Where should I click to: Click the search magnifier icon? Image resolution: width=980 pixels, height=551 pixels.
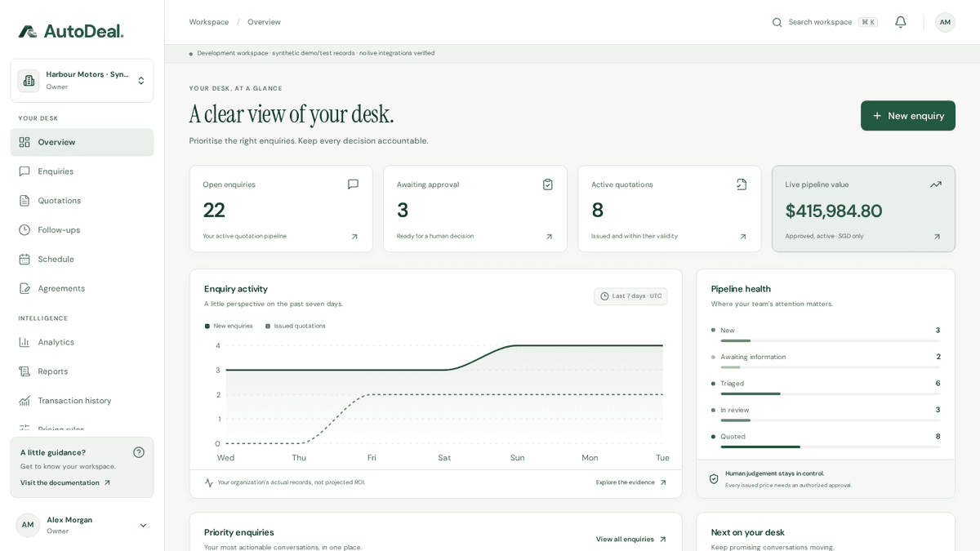point(777,22)
